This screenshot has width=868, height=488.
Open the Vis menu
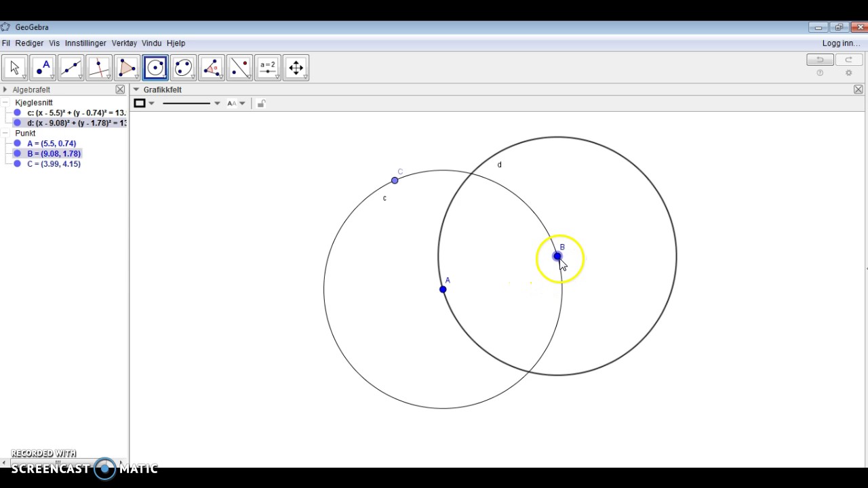click(54, 43)
